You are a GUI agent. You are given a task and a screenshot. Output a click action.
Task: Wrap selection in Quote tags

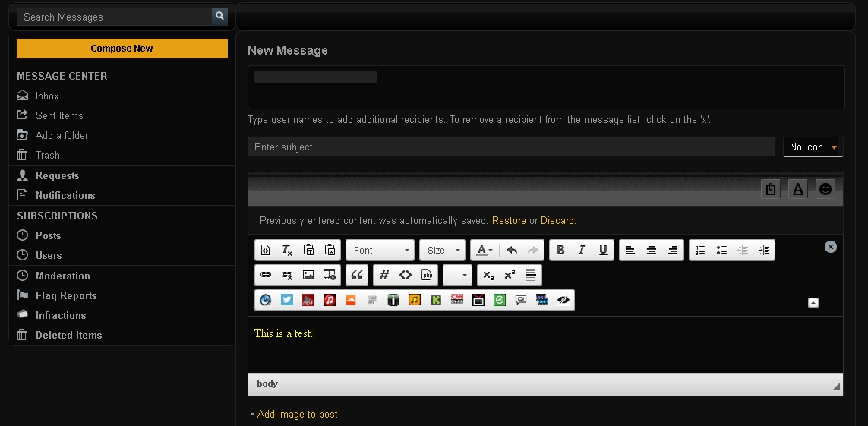(357, 275)
